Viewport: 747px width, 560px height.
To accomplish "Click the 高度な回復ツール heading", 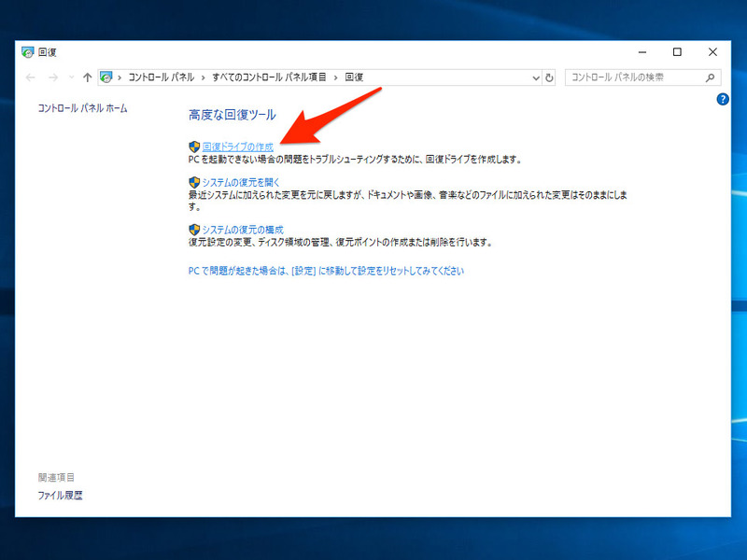I will (x=232, y=115).
